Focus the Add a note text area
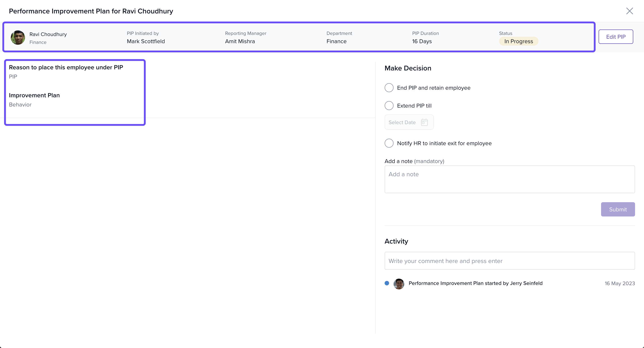 point(509,179)
